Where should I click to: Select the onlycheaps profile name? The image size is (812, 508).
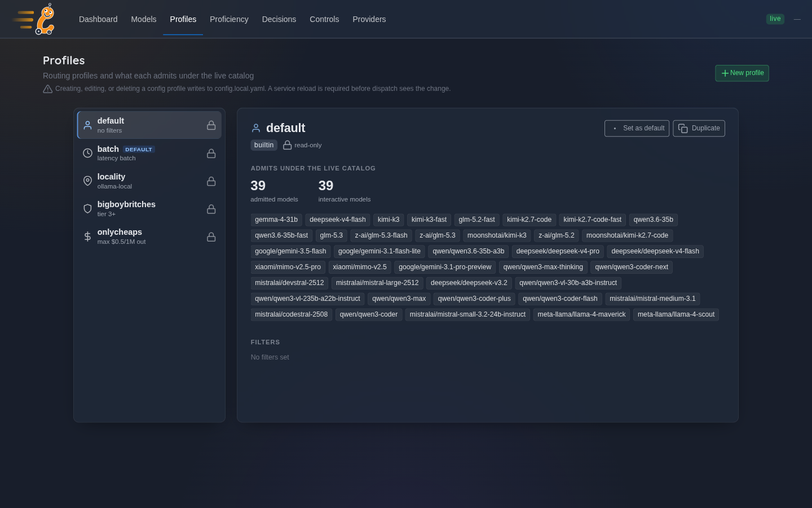click(120, 232)
